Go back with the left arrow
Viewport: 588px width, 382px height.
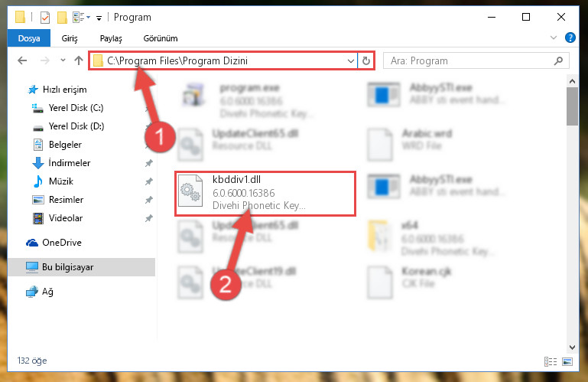tap(22, 60)
